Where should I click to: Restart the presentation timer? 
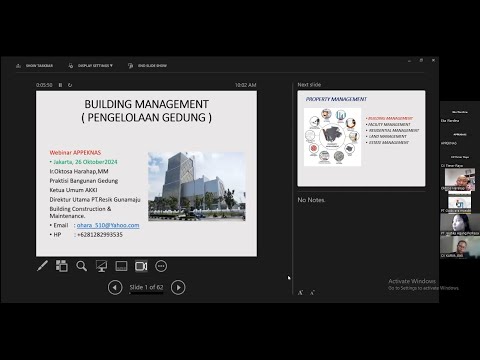pyautogui.click(x=70, y=85)
